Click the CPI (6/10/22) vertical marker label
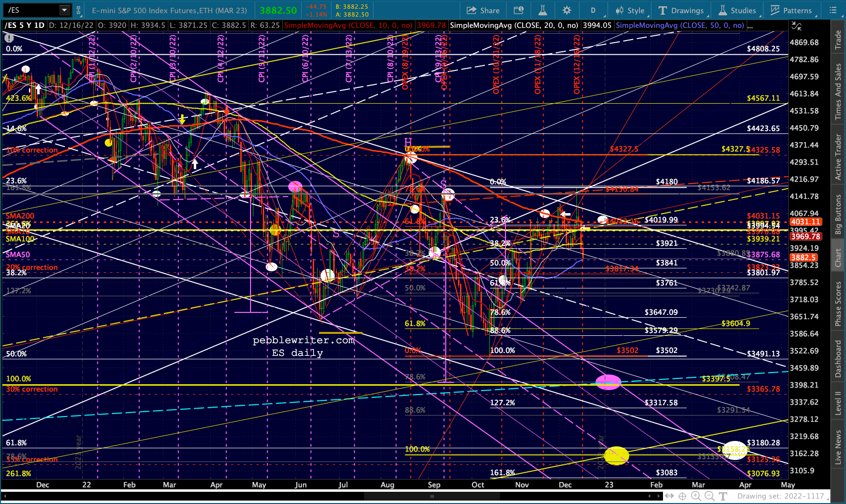The height and width of the screenshot is (504, 846). point(305,58)
